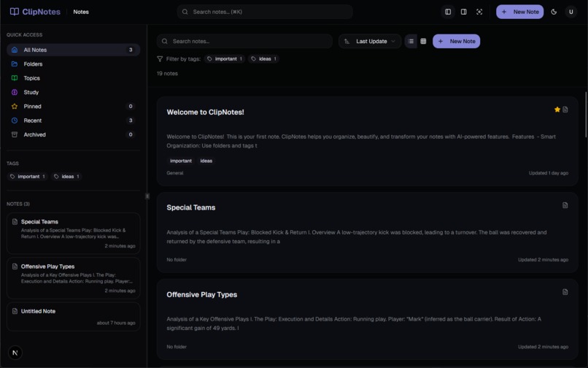Image resolution: width=588 pixels, height=368 pixels.
Task: Switch to grid view
Action: (x=423, y=42)
